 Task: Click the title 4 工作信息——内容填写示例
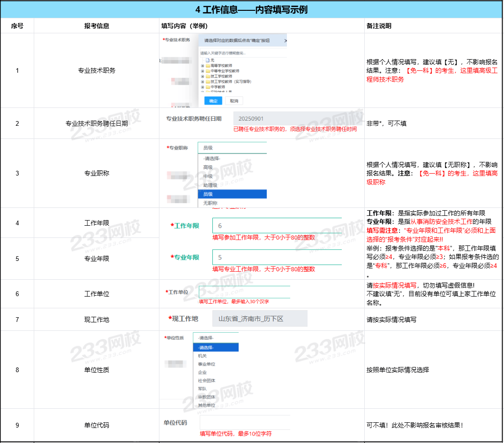coord(251,10)
